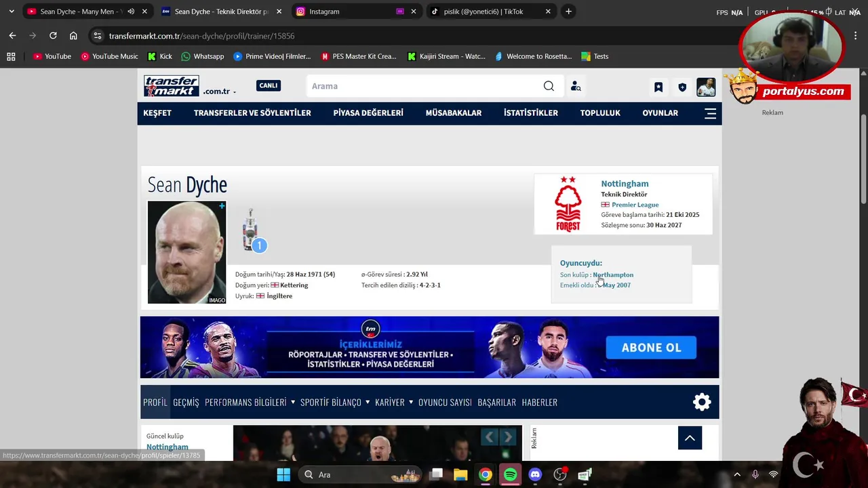
Task: Show the next gallery image arrow
Action: click(507, 437)
